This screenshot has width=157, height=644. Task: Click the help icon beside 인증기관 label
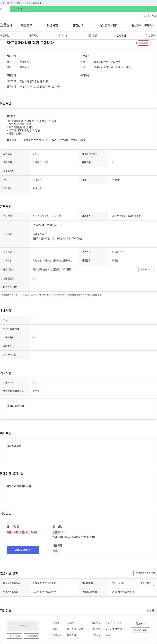point(92,583)
